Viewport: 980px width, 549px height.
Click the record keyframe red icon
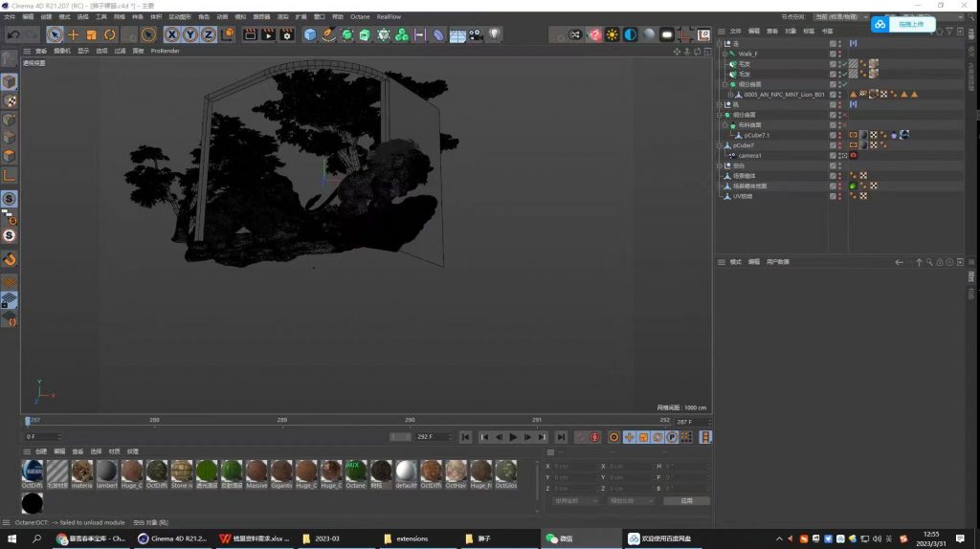click(581, 437)
